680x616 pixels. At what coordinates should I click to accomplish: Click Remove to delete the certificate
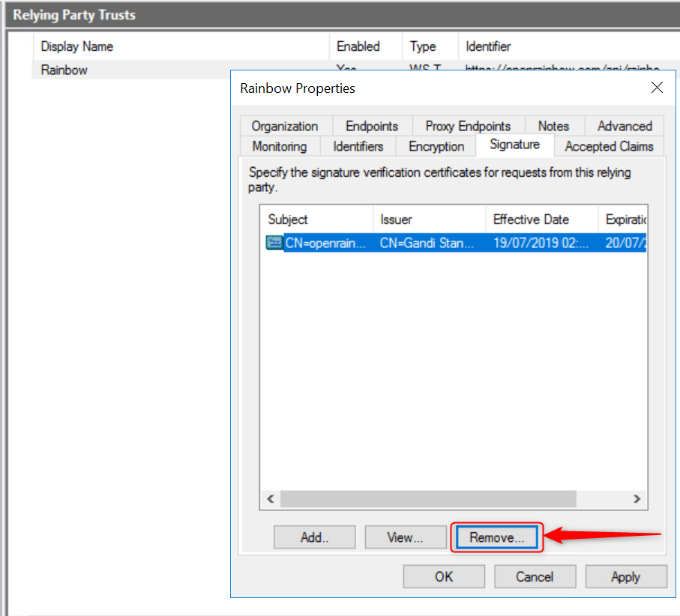tap(496, 537)
